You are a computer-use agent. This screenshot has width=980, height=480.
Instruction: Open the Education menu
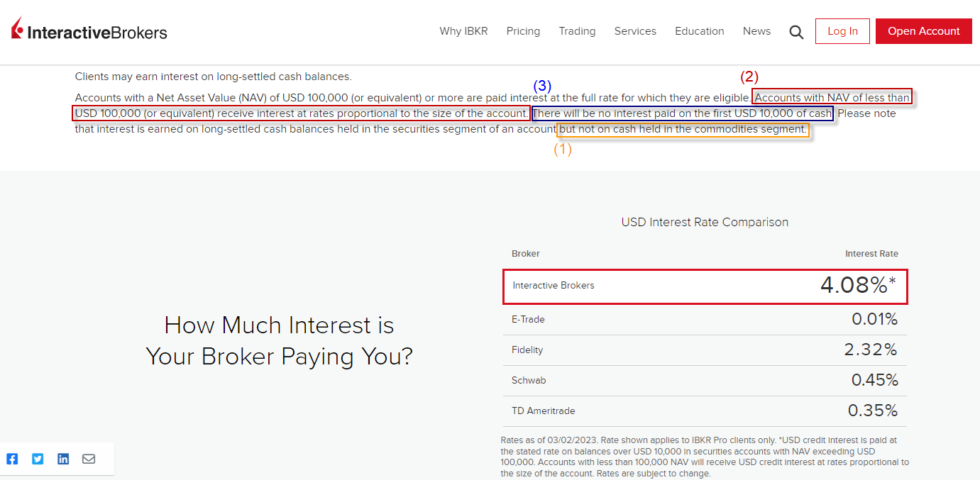pos(700,31)
